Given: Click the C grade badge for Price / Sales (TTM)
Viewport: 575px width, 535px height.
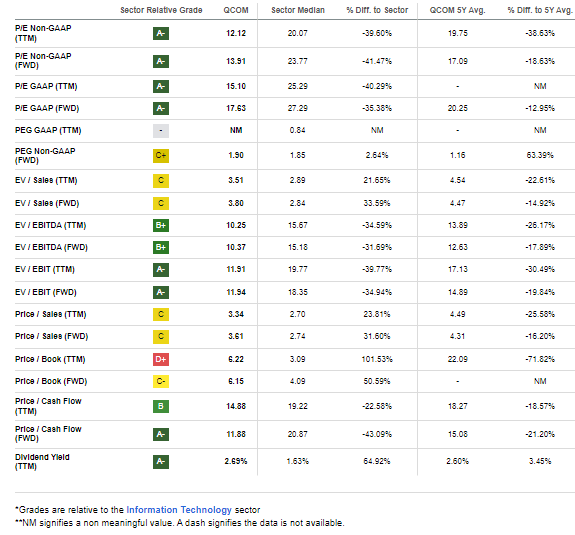Looking at the screenshot, I should click(161, 314).
